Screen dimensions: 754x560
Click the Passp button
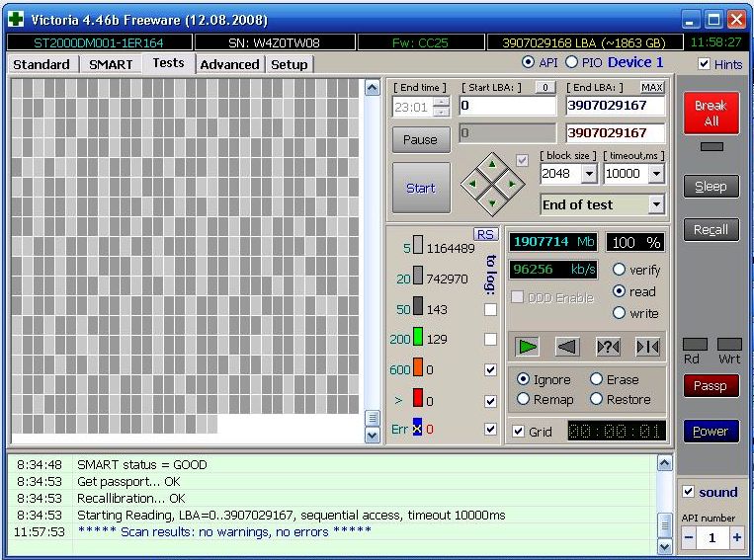coord(712,385)
